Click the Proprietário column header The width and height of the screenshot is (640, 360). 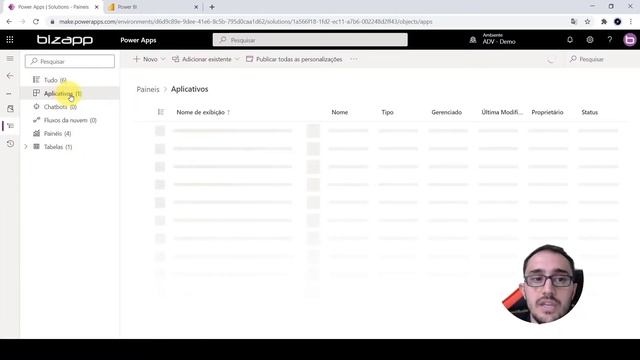547,112
